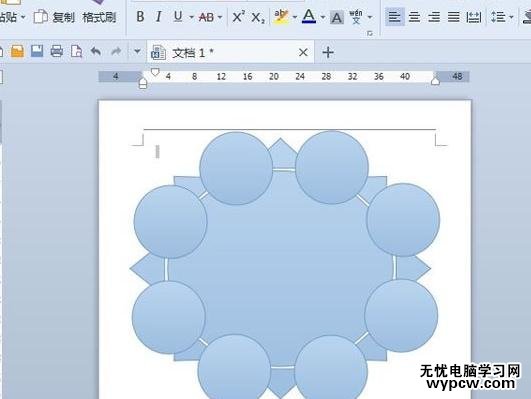Open highlight color dropdown arrow
Screen dimensions: 531x399
(x=295, y=17)
